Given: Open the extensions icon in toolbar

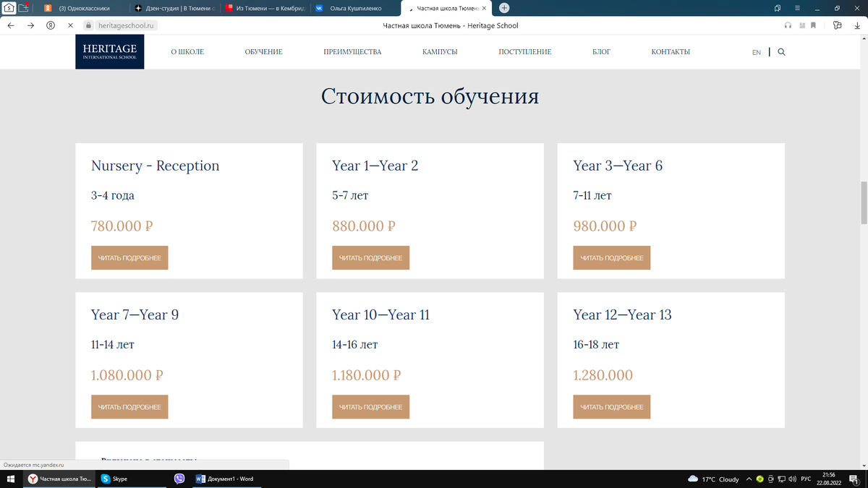Looking at the screenshot, I should click(837, 25).
